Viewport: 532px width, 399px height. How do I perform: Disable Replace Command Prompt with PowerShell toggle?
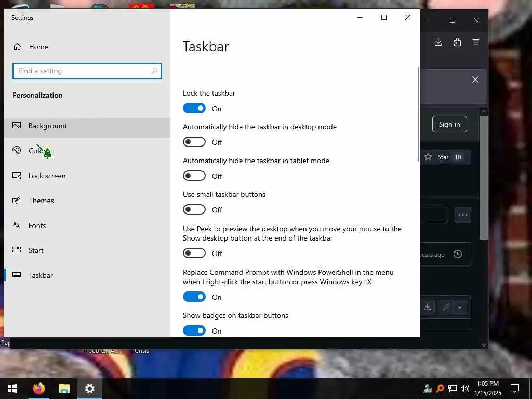point(194,297)
